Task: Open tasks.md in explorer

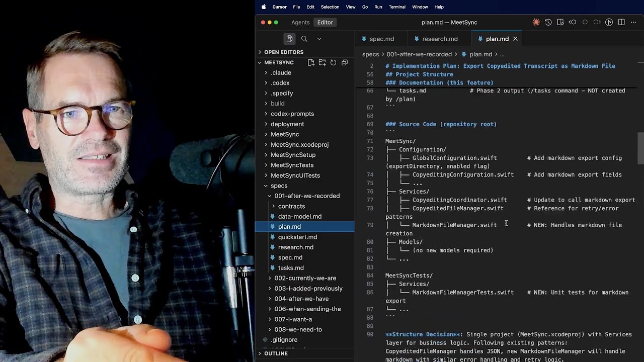Action: (x=304, y=268)
